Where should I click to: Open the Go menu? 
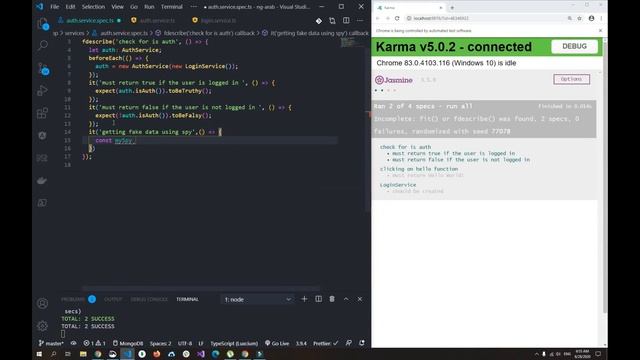(x=134, y=7)
